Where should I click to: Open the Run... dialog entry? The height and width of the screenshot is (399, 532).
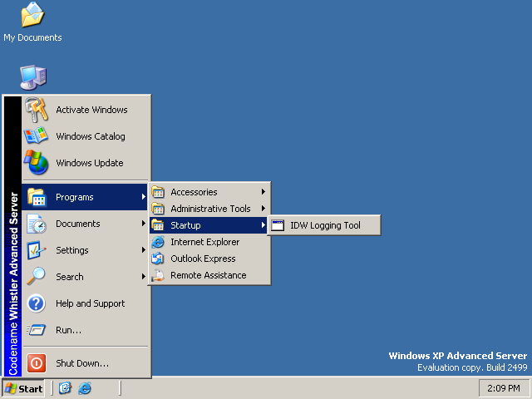point(68,330)
